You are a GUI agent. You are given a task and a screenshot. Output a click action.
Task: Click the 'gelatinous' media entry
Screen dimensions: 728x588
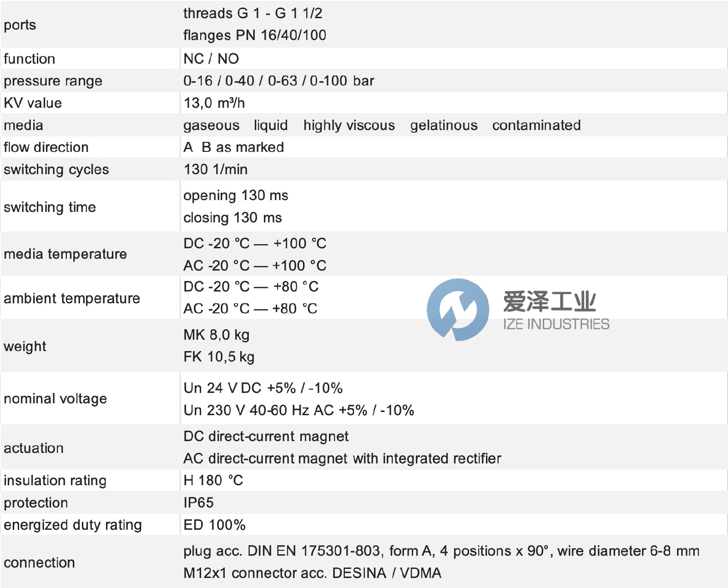coord(444,126)
